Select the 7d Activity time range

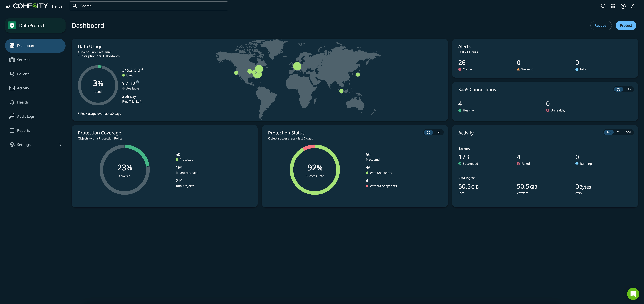pyautogui.click(x=618, y=132)
